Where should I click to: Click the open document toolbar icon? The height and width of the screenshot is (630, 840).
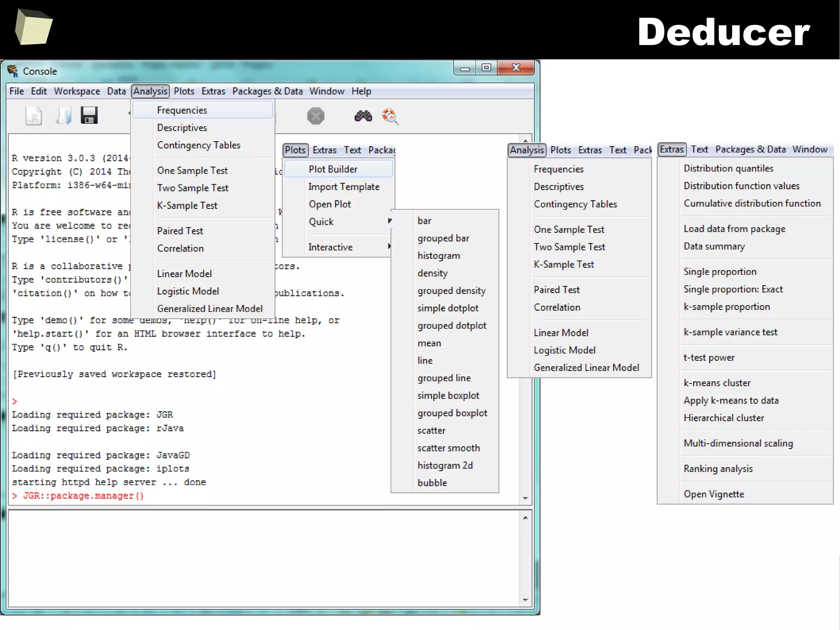[64, 116]
